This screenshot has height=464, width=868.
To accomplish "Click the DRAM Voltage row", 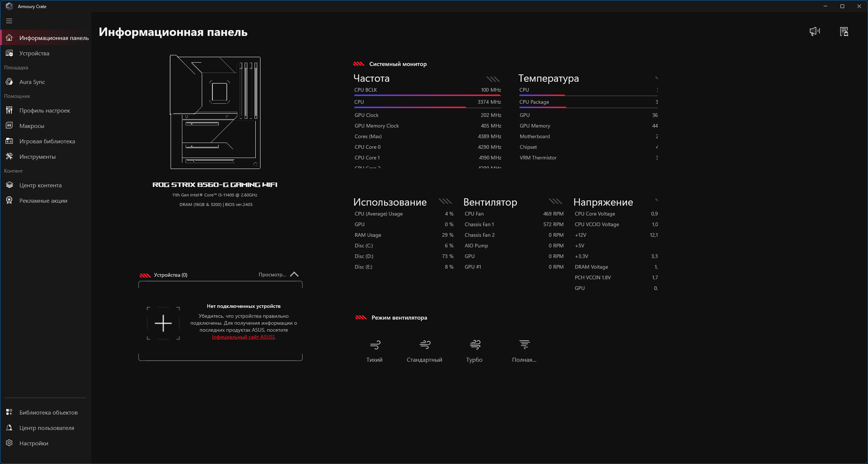I will (x=616, y=267).
